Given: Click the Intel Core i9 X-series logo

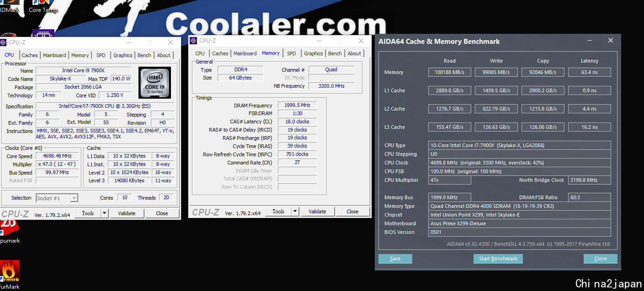Looking at the screenshot, I should coord(155,83).
